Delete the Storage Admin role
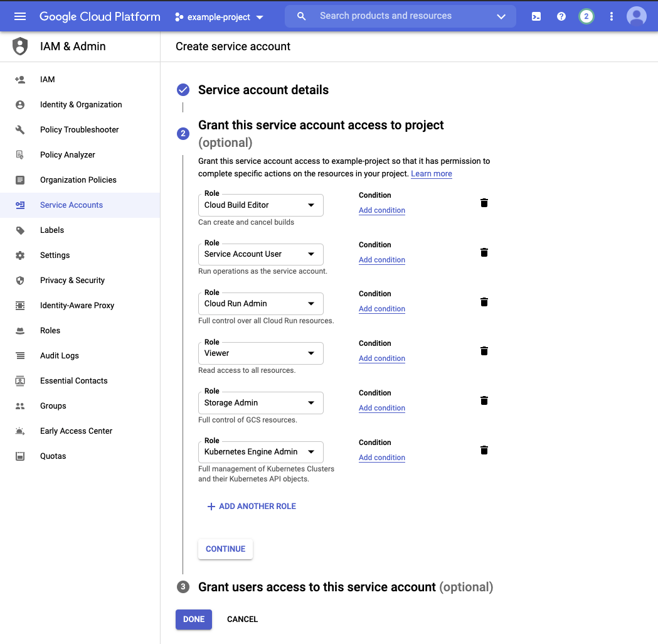658x644 pixels. [484, 400]
